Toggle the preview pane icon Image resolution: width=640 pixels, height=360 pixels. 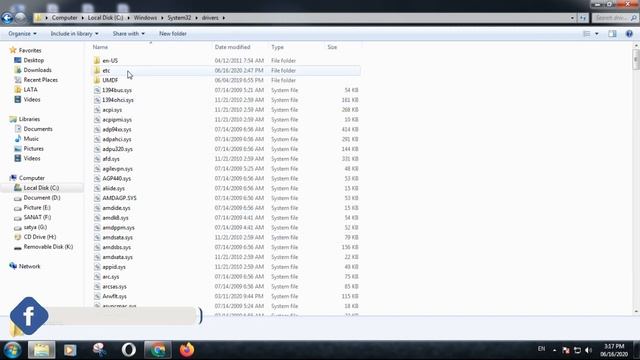coord(612,34)
